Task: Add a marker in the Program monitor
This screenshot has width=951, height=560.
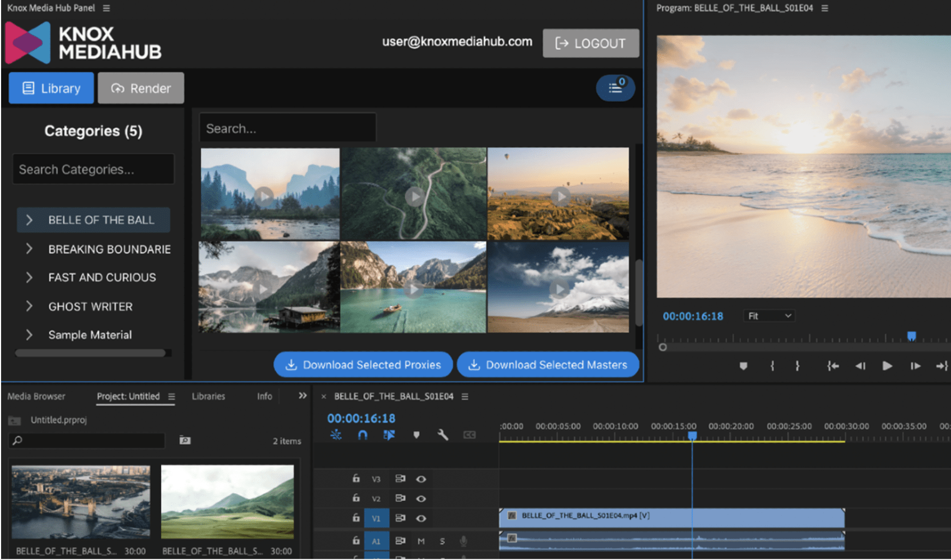Action: coord(744,366)
